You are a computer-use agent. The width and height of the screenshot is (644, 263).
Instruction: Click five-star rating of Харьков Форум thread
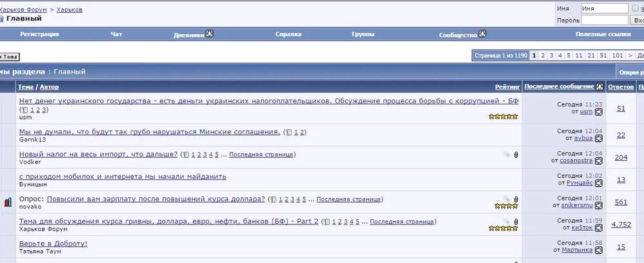[x=503, y=228]
